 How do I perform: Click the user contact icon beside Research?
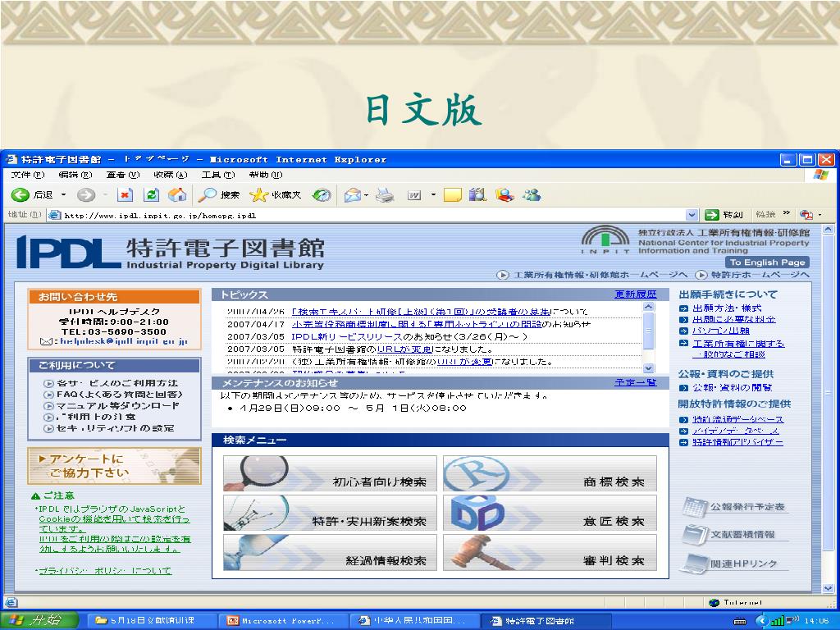504,195
